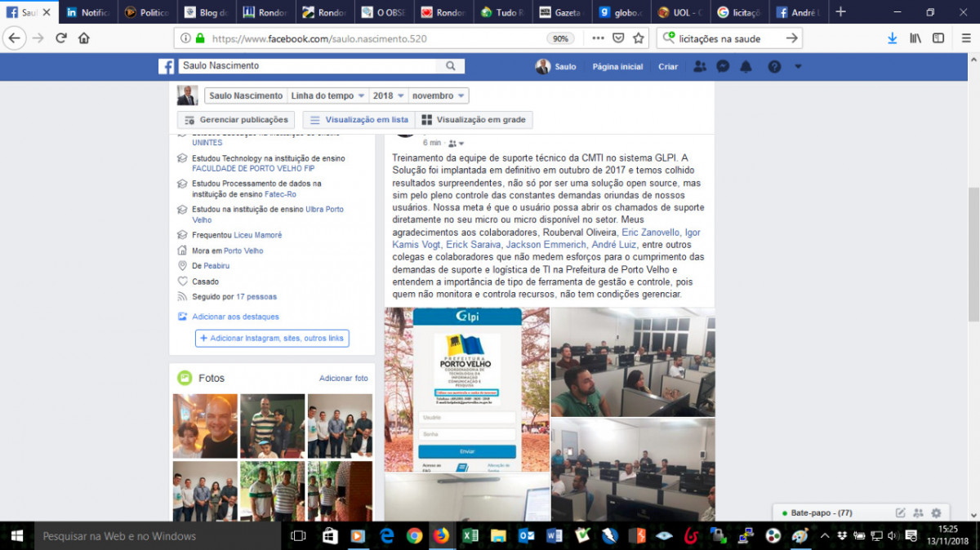Click the page vertical scrollbar
The height and width of the screenshot is (550, 980).
[973, 255]
